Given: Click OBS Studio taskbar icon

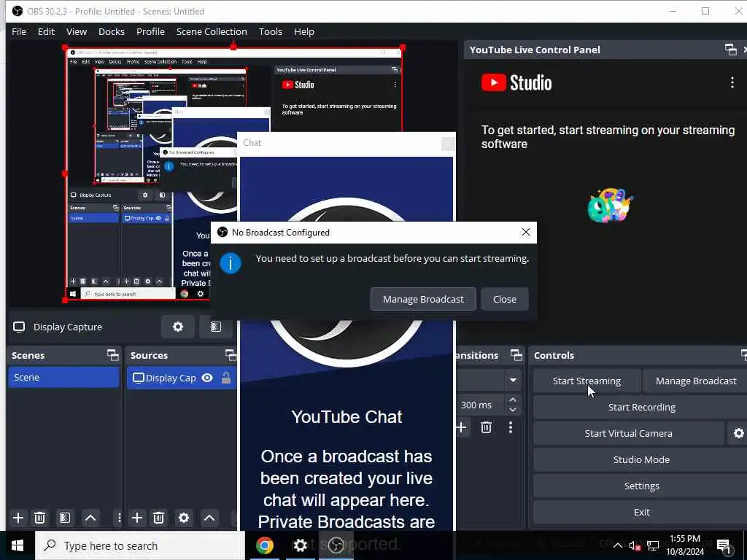Looking at the screenshot, I should click(336, 545).
